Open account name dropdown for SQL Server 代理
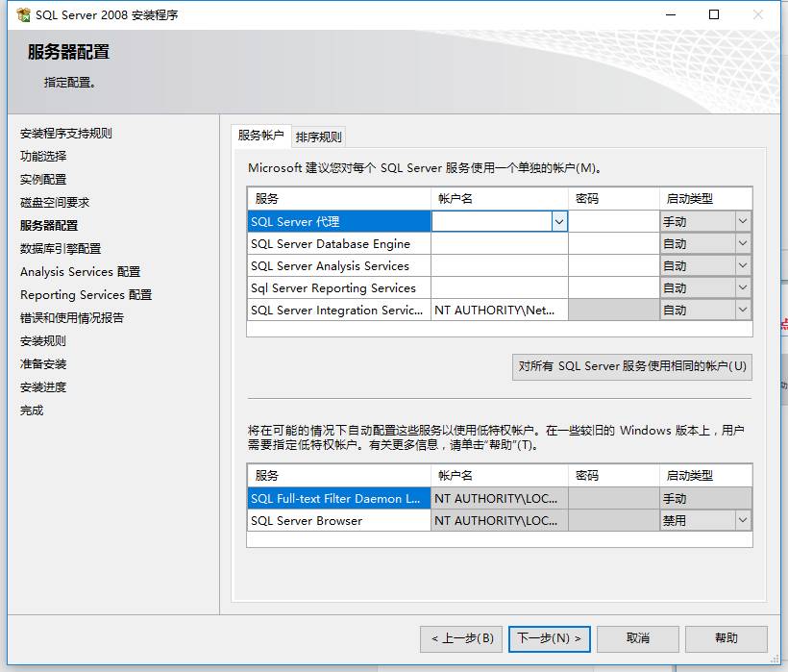Image resolution: width=788 pixels, height=672 pixels. (558, 221)
